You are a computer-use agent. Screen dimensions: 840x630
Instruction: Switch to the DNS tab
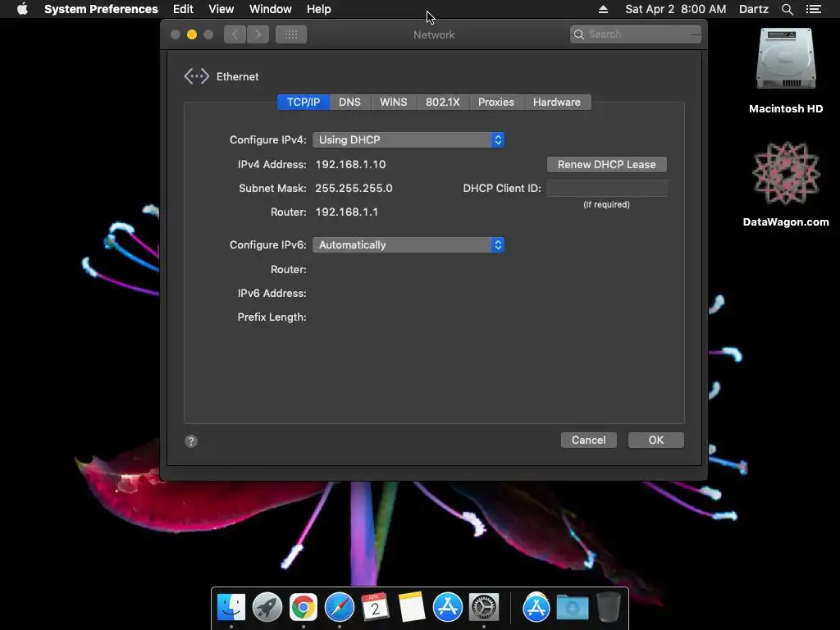349,103
